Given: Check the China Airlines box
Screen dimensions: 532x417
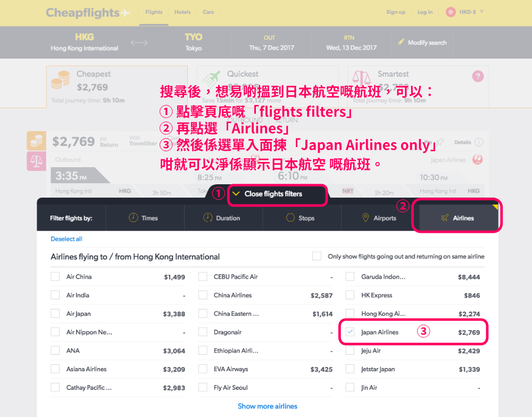Looking at the screenshot, I should click(203, 295).
